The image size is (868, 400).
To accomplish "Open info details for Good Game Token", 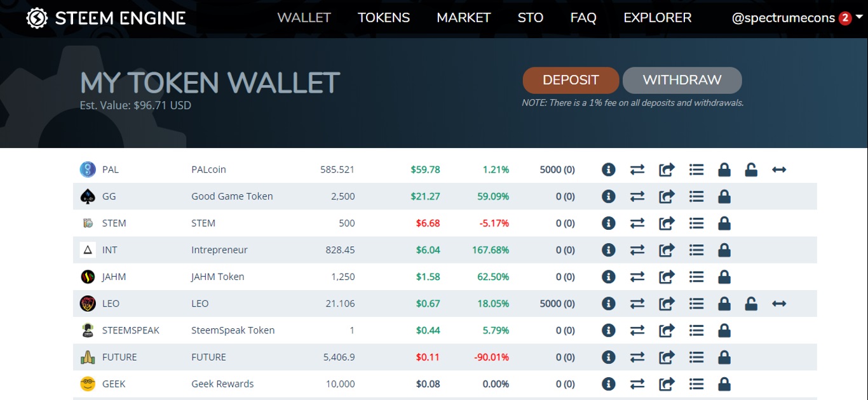I will [609, 196].
